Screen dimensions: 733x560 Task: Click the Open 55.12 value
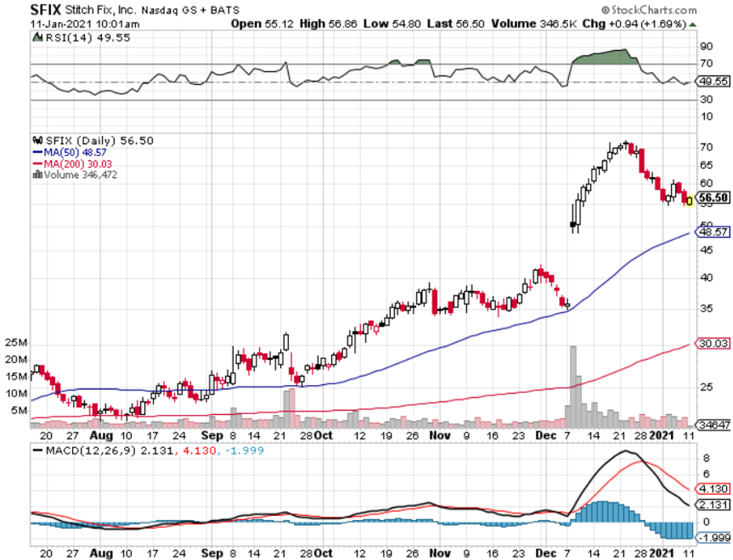[x=262, y=24]
